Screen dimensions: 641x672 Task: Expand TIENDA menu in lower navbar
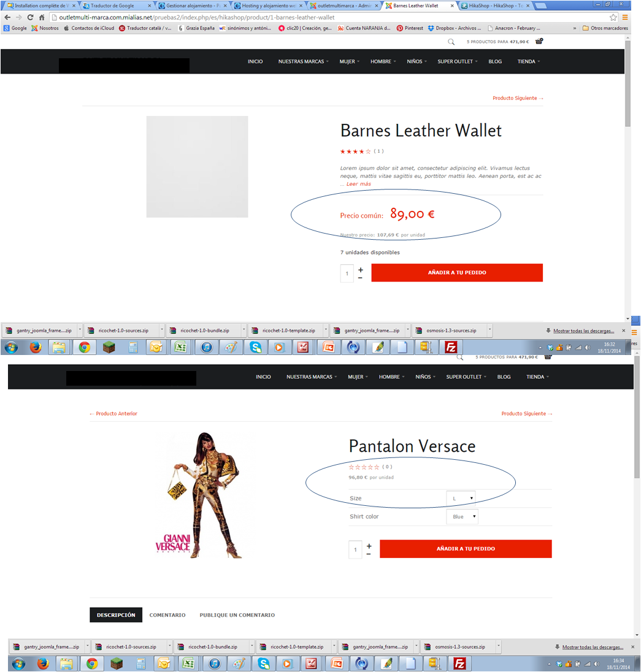coord(537,376)
